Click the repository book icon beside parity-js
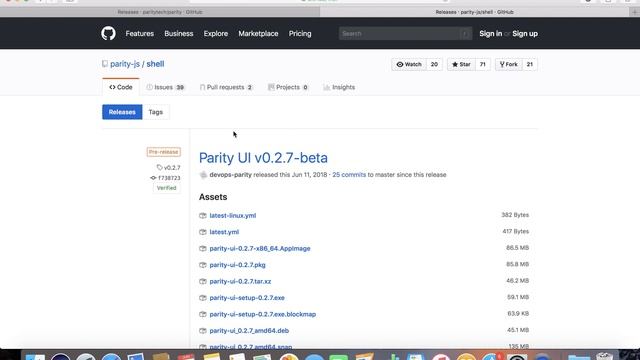Screen dimensions: 640x360 pyautogui.click(x=105, y=64)
